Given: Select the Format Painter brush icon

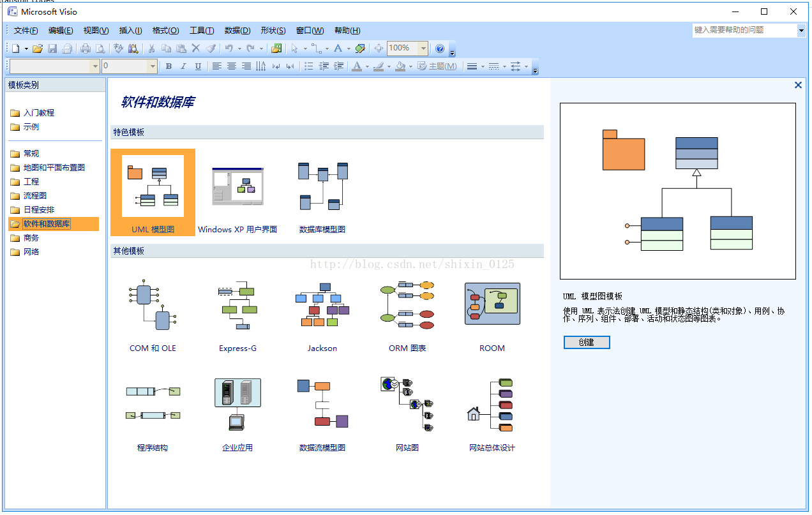Looking at the screenshot, I should tap(211, 49).
